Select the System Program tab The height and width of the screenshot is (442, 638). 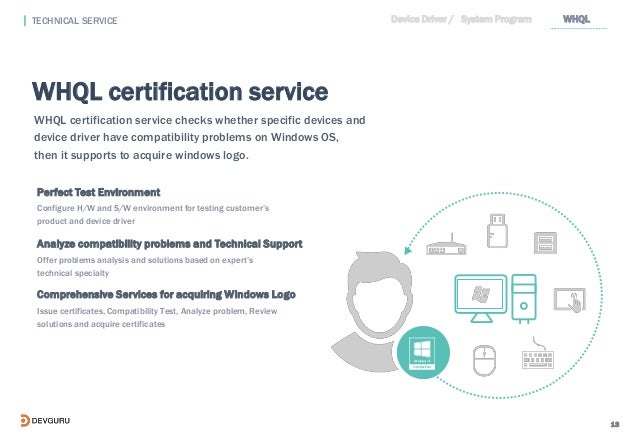click(496, 19)
